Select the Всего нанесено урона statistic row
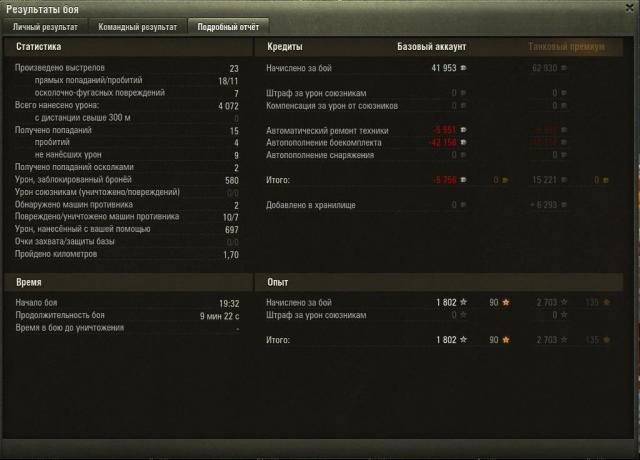This screenshot has height=460, width=640. click(x=127, y=106)
